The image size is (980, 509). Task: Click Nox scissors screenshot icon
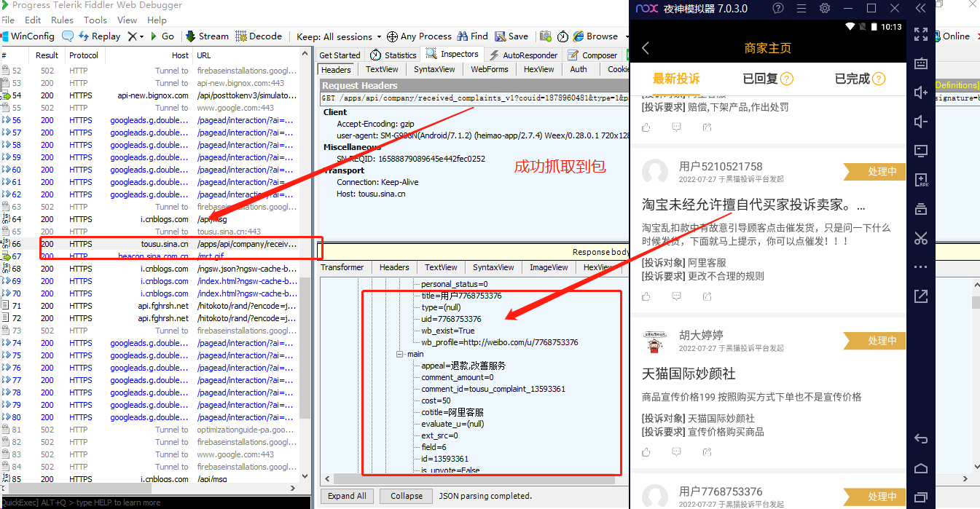(x=921, y=238)
